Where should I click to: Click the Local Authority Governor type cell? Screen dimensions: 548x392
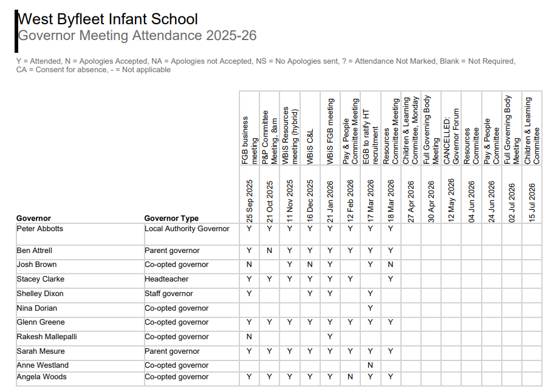pyautogui.click(x=187, y=229)
